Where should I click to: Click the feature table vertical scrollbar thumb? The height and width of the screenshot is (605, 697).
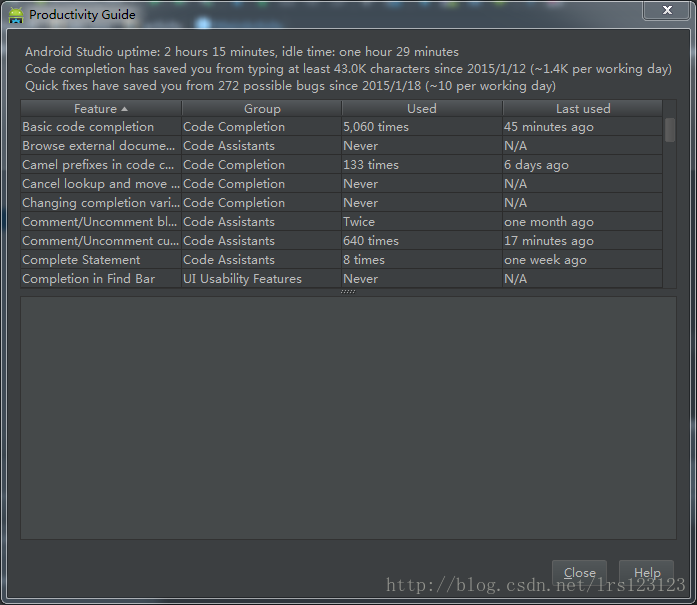(x=669, y=130)
